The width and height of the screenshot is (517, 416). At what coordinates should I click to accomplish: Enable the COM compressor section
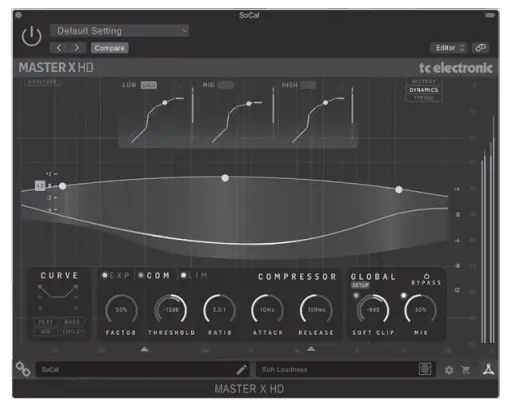(x=141, y=275)
